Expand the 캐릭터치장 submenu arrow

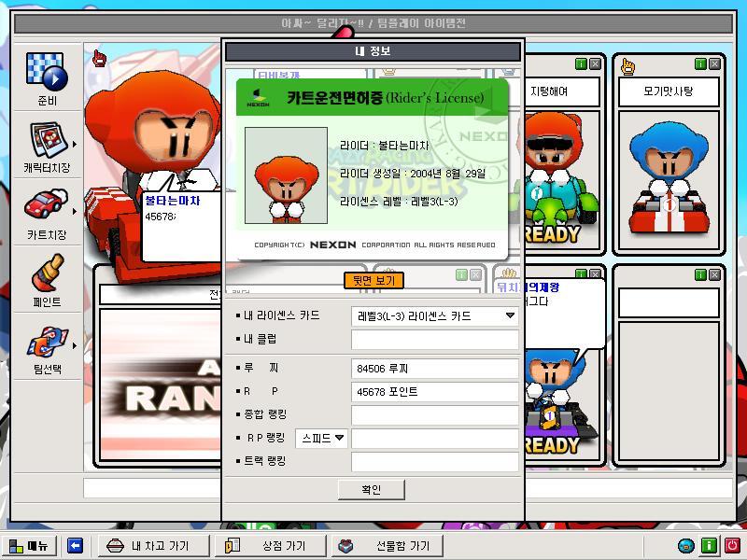[75, 145]
